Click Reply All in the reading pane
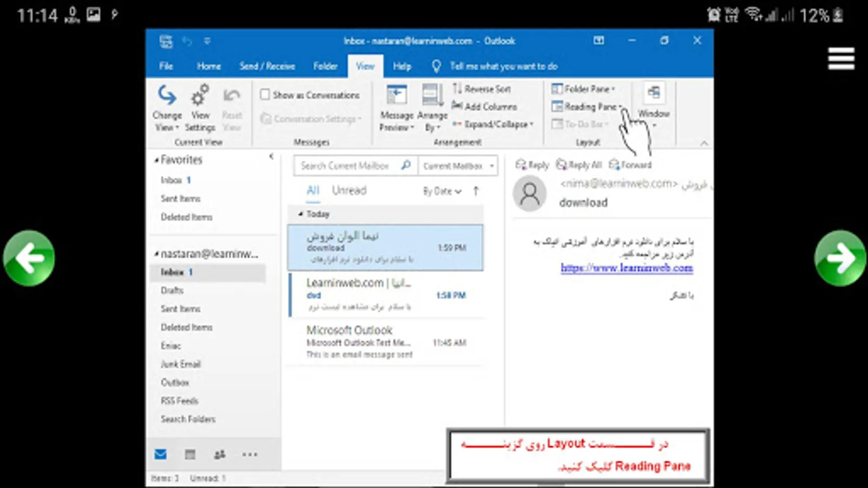The height and width of the screenshot is (488, 868). [579, 165]
